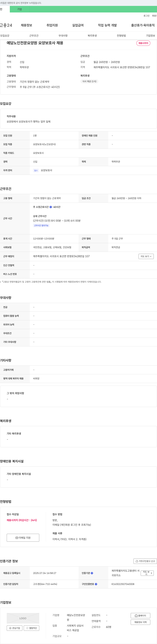The height and width of the screenshot is (644, 157).
Task: Open the 직업 능력 개발 menu
Action: (x=107, y=25)
